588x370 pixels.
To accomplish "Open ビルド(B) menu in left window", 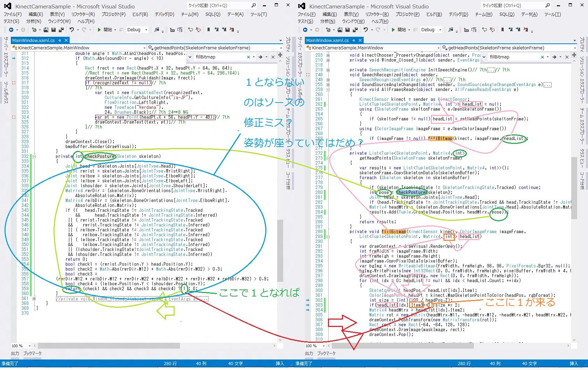I will coord(140,14).
